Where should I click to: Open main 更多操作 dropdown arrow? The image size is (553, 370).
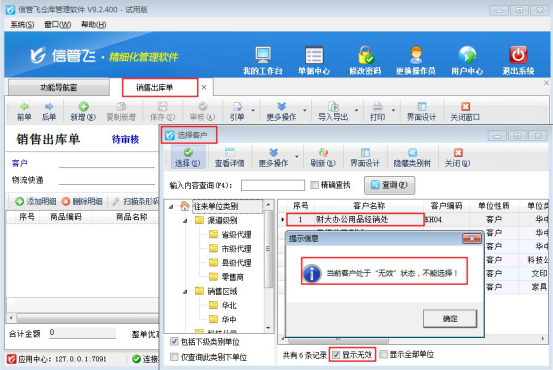305,111
